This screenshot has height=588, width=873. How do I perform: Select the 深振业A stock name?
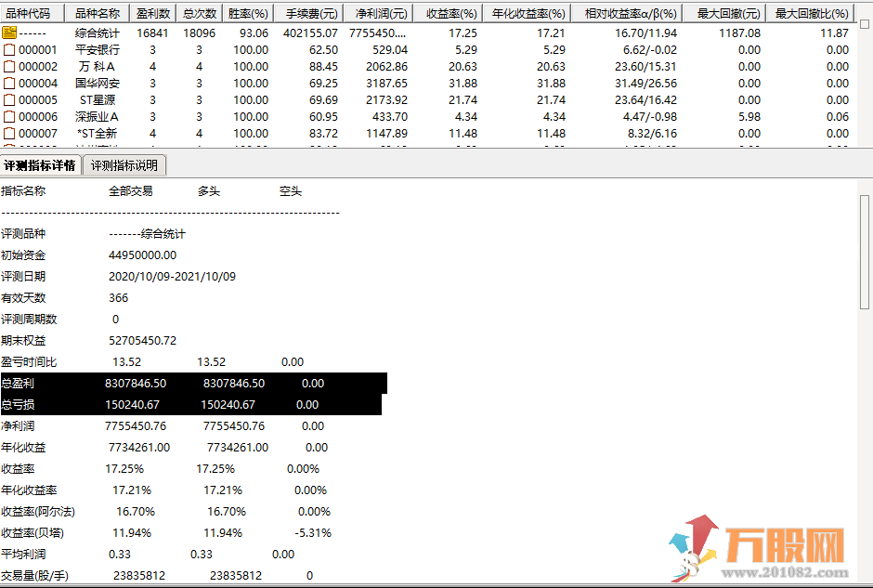[x=97, y=117]
